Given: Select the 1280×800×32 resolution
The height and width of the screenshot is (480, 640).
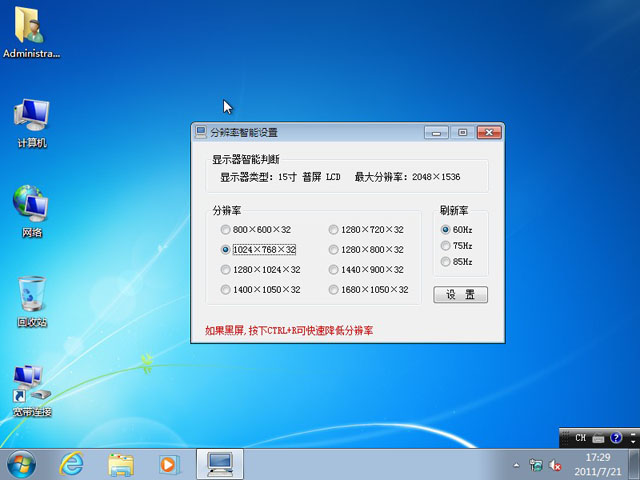Looking at the screenshot, I should (x=366, y=249).
